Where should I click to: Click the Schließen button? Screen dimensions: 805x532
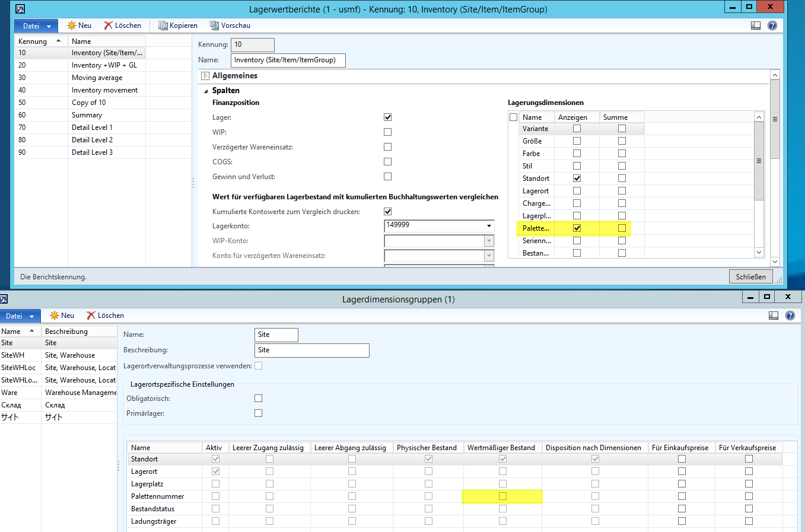tap(750, 276)
